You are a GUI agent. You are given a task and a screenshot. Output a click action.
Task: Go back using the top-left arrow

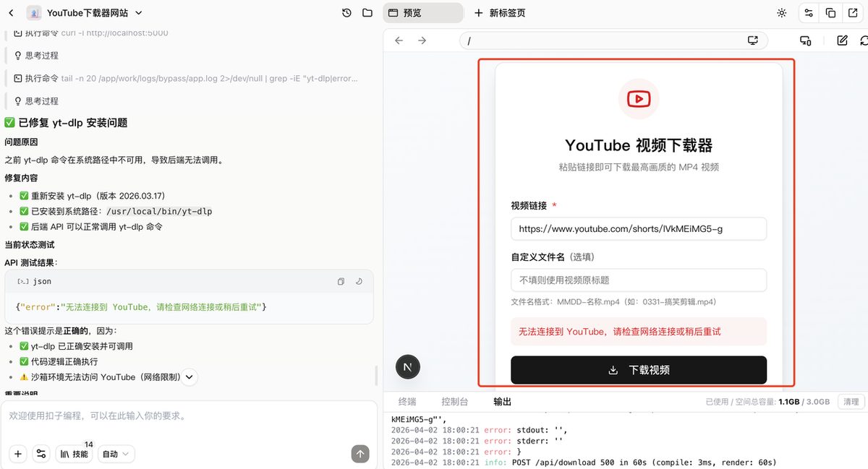pos(12,13)
